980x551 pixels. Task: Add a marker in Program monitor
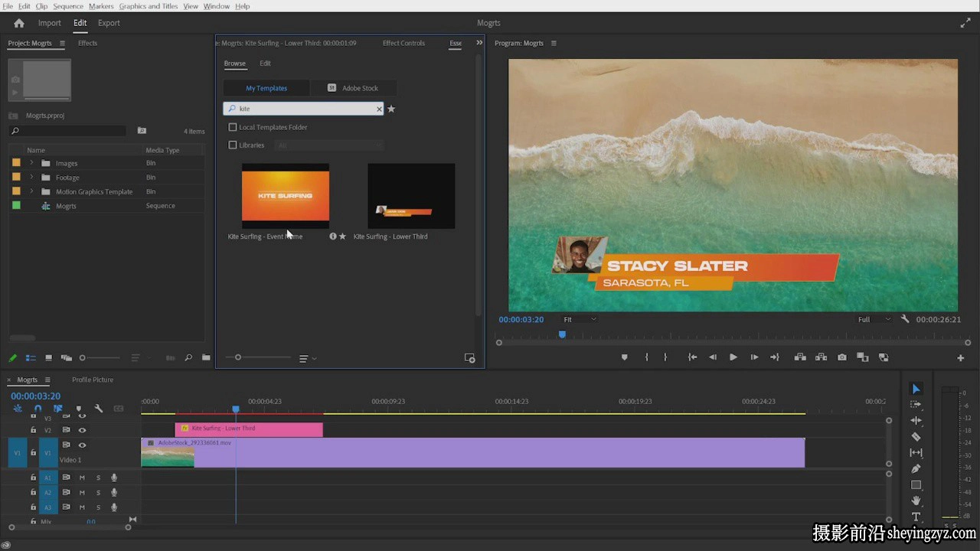[x=625, y=357]
